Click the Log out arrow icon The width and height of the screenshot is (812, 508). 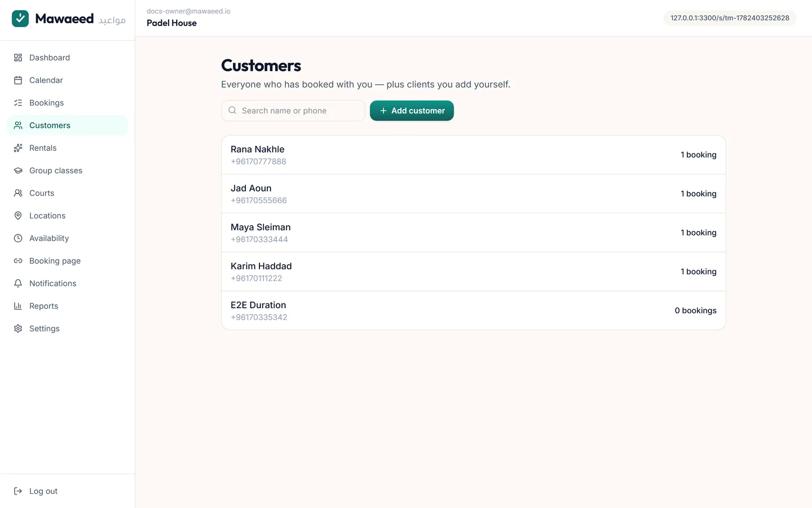18,491
